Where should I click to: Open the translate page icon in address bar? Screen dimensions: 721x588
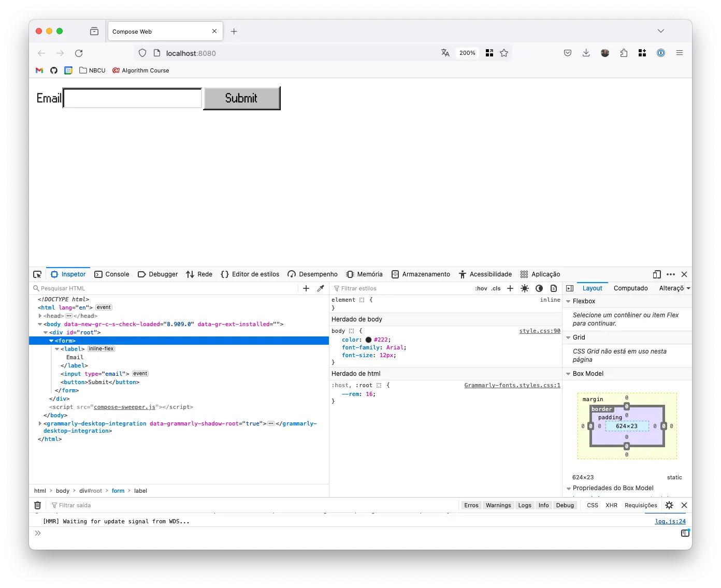[445, 53]
